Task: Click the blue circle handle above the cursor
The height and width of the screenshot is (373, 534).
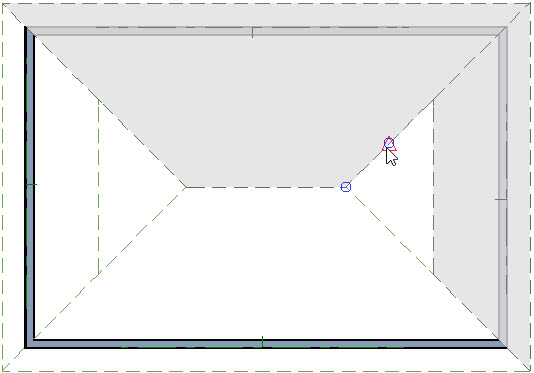Action: pyautogui.click(x=389, y=143)
